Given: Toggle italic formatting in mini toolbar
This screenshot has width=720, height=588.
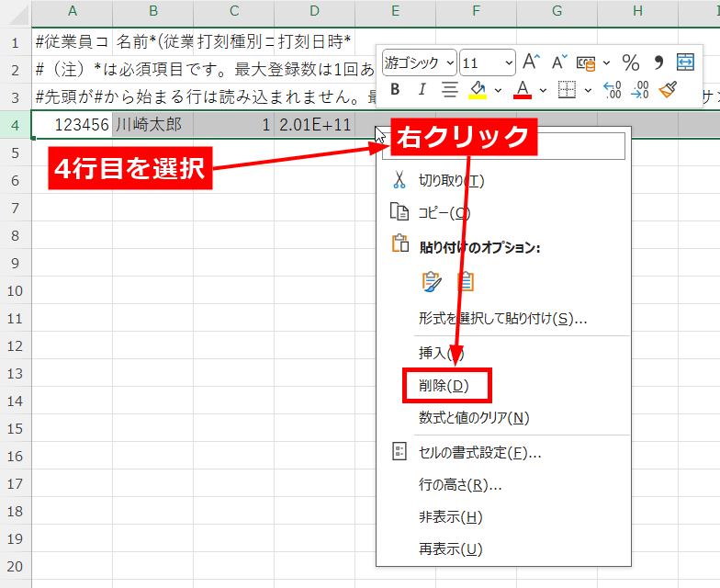Looking at the screenshot, I should click(422, 89).
